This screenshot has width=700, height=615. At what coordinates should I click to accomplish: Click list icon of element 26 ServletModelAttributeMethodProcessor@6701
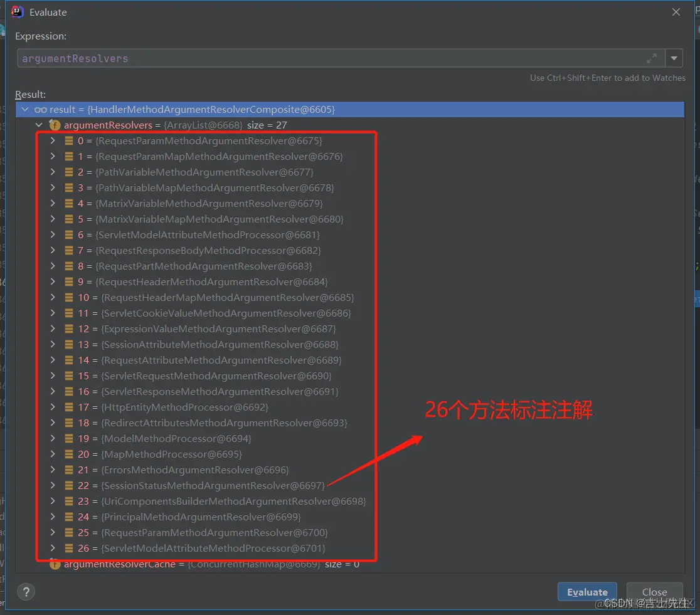[69, 548]
